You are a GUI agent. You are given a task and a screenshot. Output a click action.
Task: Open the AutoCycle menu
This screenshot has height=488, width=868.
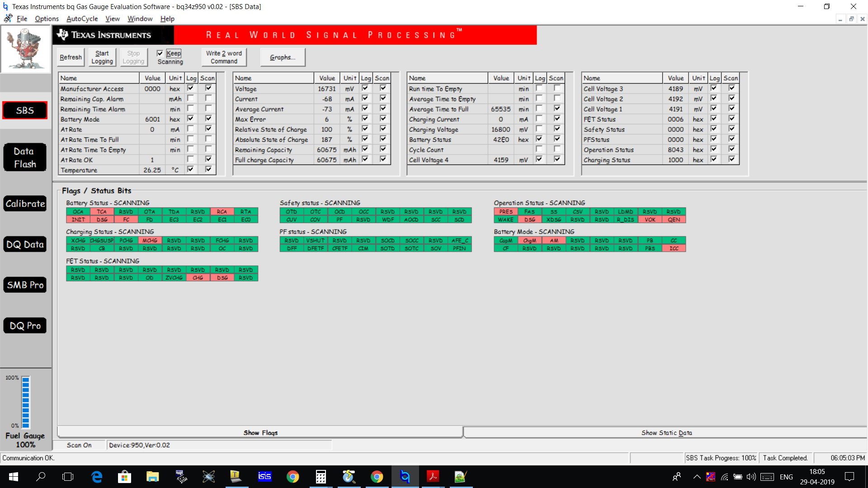pos(82,19)
